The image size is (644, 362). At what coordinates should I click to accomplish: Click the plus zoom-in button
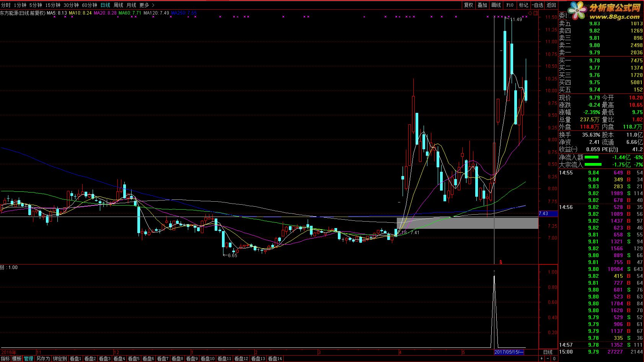coord(542,359)
